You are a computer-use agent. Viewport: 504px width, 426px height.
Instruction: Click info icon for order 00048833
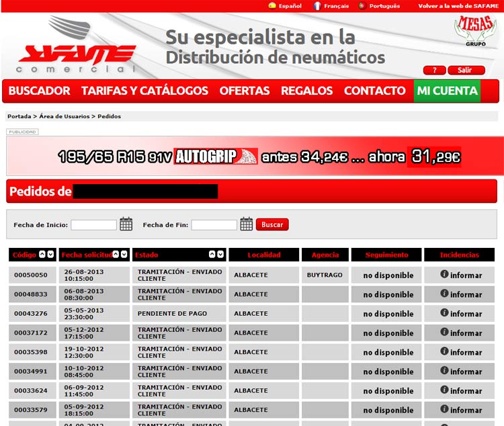(x=444, y=293)
